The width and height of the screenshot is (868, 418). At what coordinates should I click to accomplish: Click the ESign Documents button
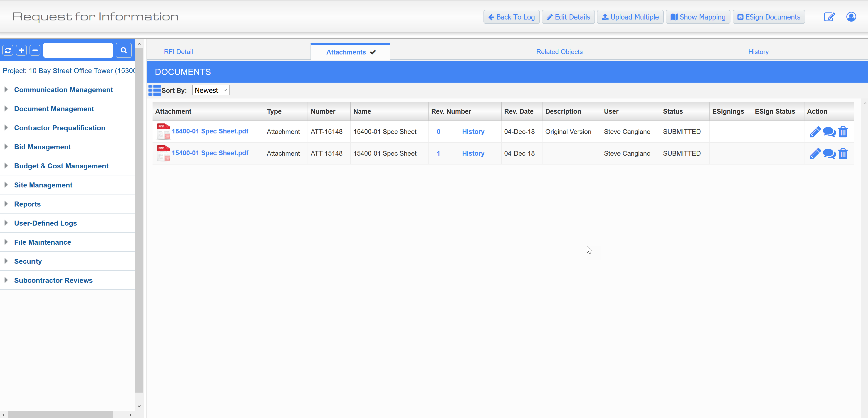(769, 17)
